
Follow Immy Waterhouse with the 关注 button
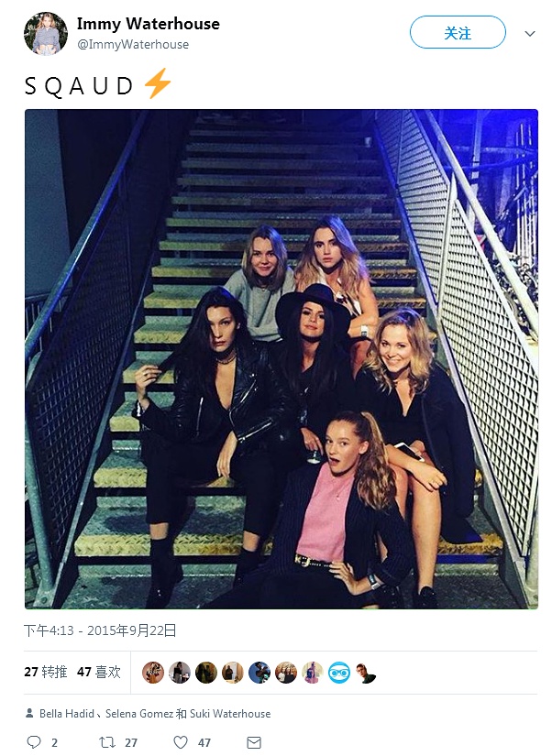pyautogui.click(x=458, y=32)
